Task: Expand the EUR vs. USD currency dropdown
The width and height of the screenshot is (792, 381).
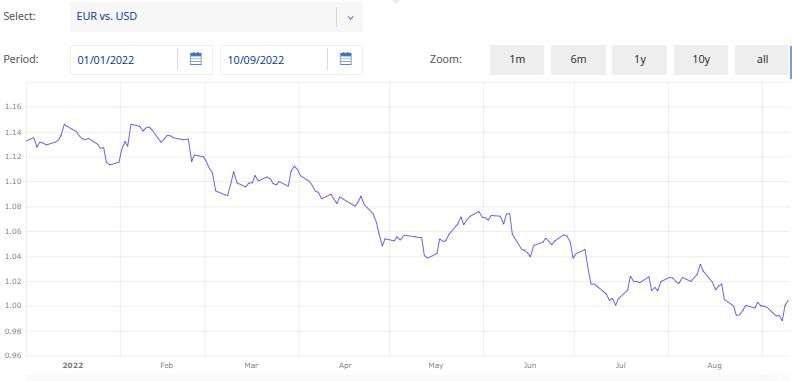Action: pos(216,17)
